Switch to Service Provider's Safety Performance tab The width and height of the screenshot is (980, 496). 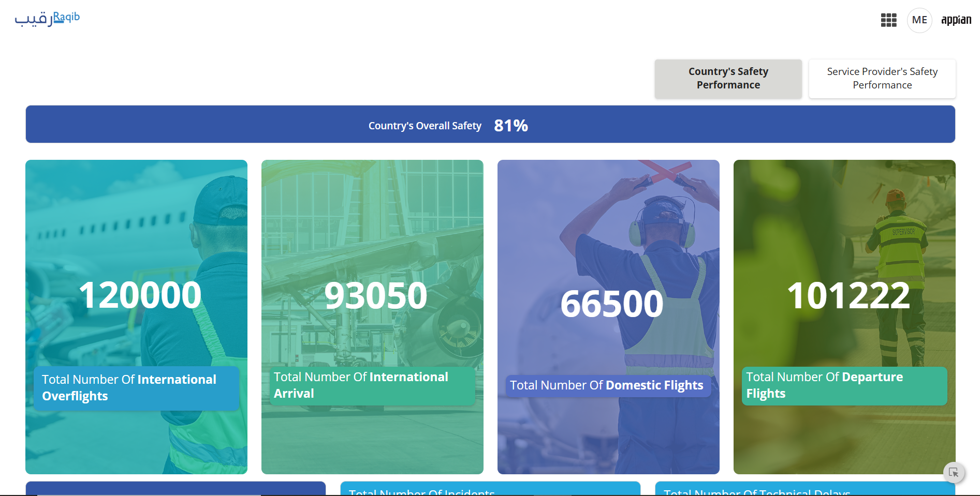pos(882,79)
